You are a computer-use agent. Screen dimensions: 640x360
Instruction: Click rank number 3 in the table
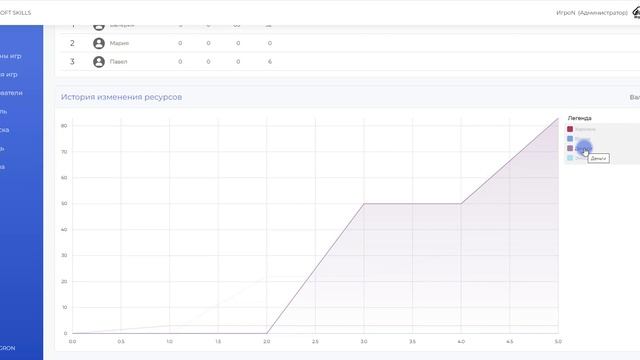[x=72, y=62]
